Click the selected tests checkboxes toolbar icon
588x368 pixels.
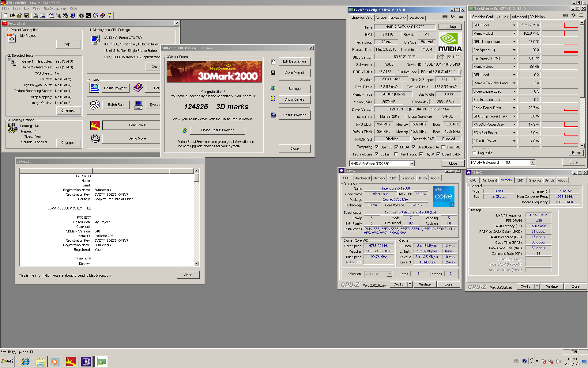pos(58,15)
